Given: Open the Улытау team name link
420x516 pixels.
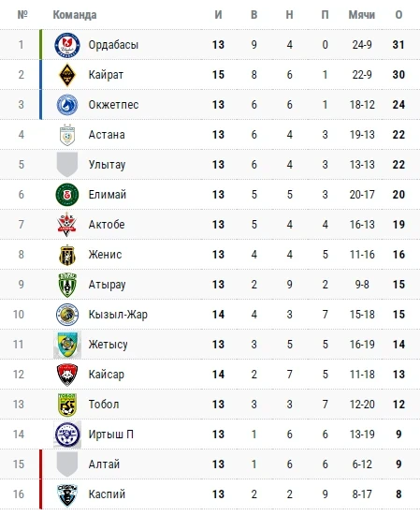Looking at the screenshot, I should click(107, 165).
